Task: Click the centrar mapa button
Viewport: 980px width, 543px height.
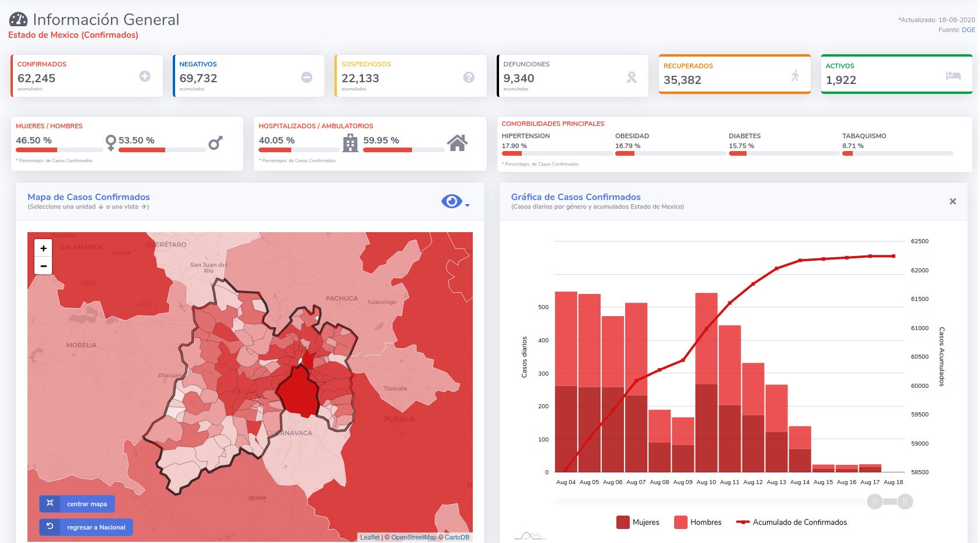Action: pyautogui.click(x=77, y=504)
